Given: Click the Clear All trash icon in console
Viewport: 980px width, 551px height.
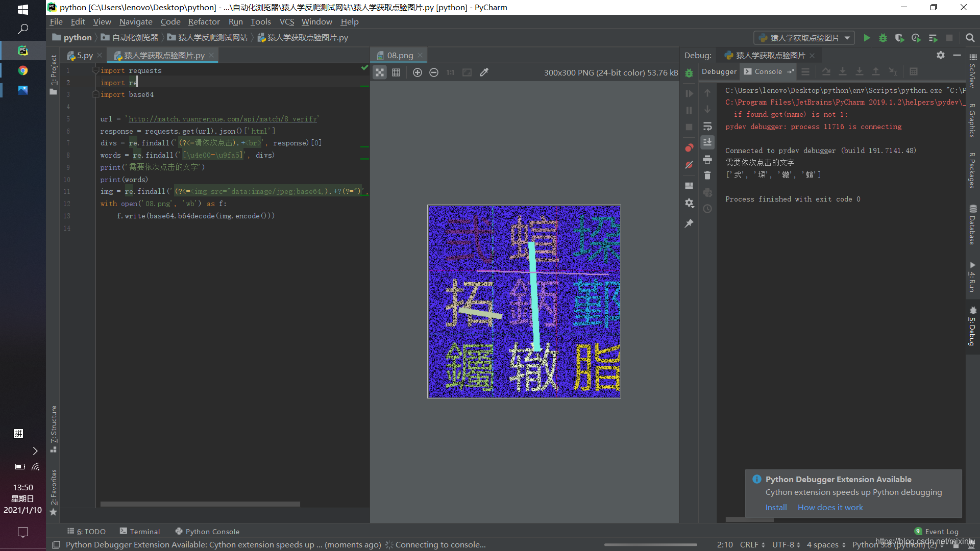Looking at the screenshot, I should (707, 176).
